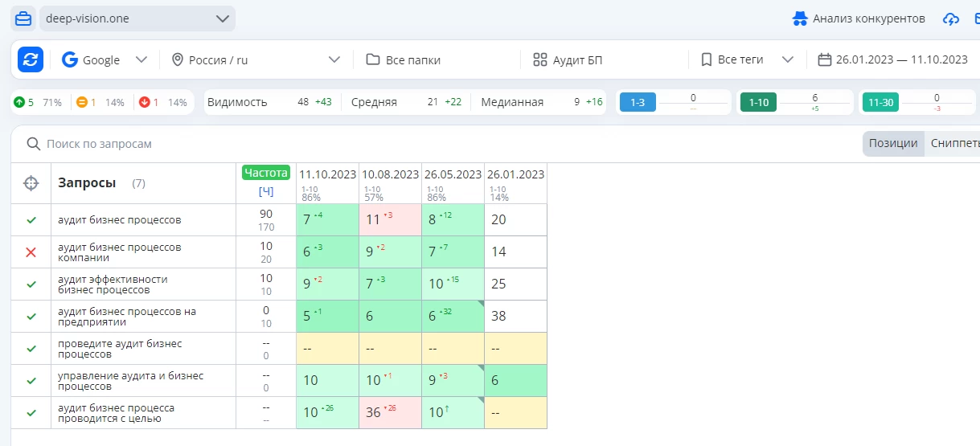Click the cloud download icon
The width and height of the screenshot is (980, 446).
pyautogui.click(x=951, y=18)
